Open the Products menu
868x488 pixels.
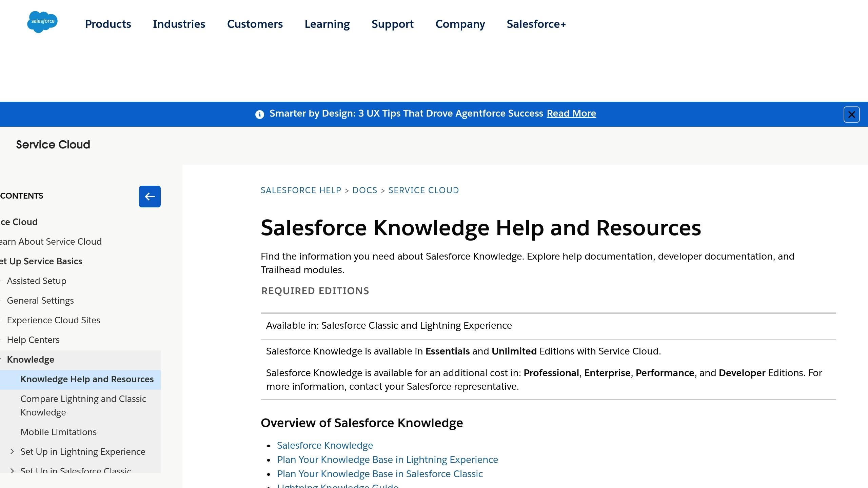click(108, 24)
